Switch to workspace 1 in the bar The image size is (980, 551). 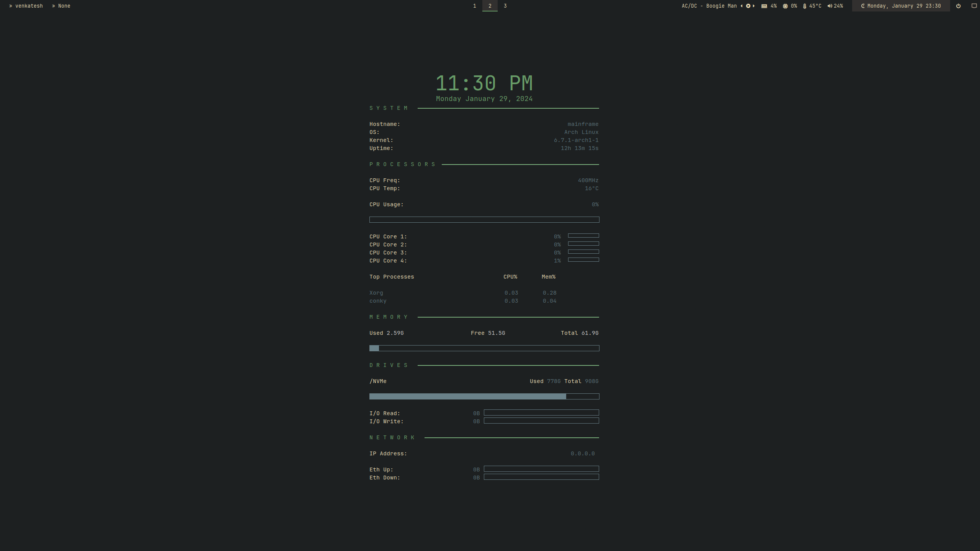tap(474, 6)
